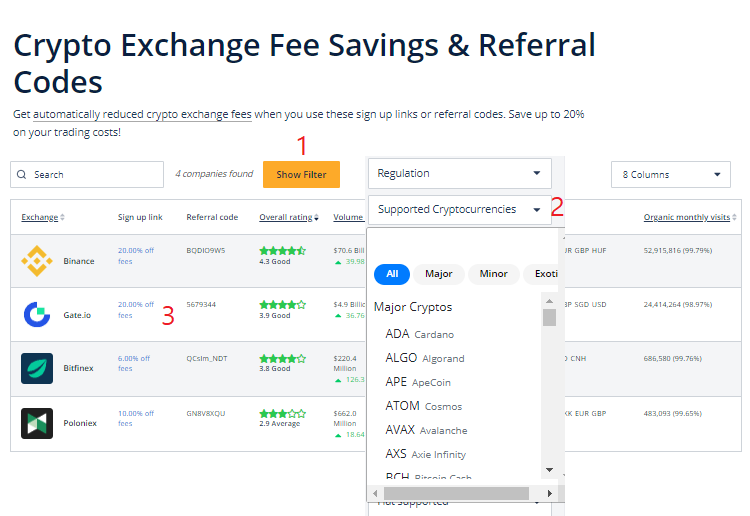The width and height of the screenshot is (750, 516).
Task: Click the Bitfinex logo icon
Action: [37, 368]
